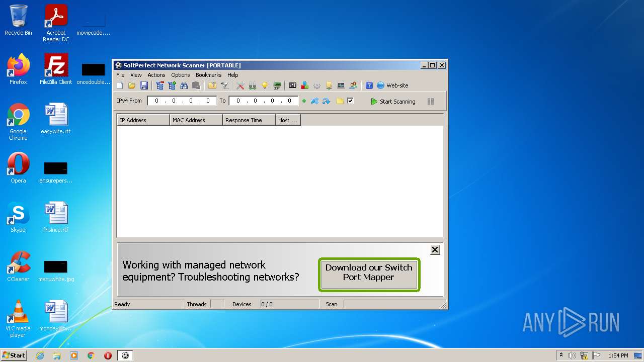Click Download our Switch Port Mapper button

point(369,275)
